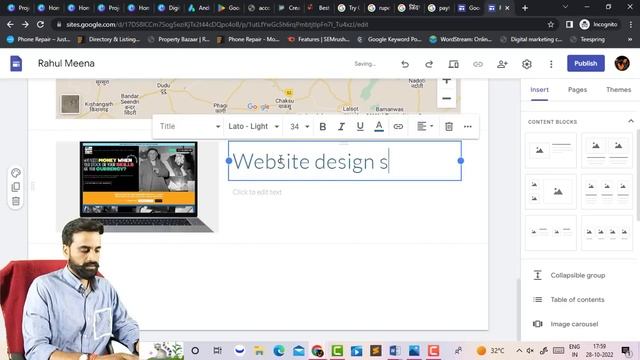This screenshot has height=360, width=640.
Task: Delete the text box using trash icon
Action: pyautogui.click(x=449, y=127)
